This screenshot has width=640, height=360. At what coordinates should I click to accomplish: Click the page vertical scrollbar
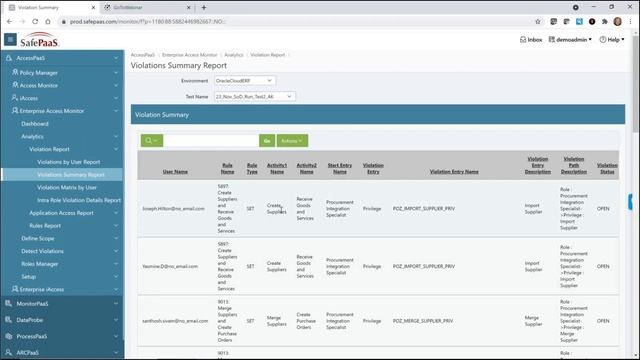pos(635,84)
